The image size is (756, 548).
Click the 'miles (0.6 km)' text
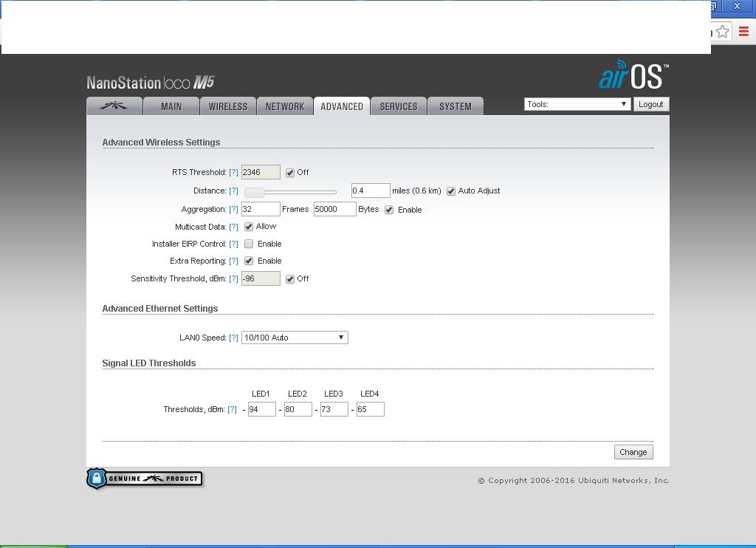416,191
